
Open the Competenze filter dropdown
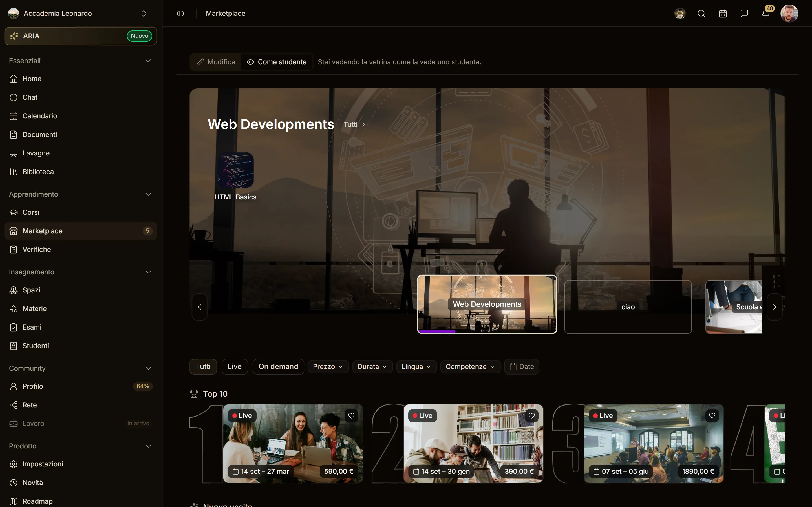click(x=470, y=366)
